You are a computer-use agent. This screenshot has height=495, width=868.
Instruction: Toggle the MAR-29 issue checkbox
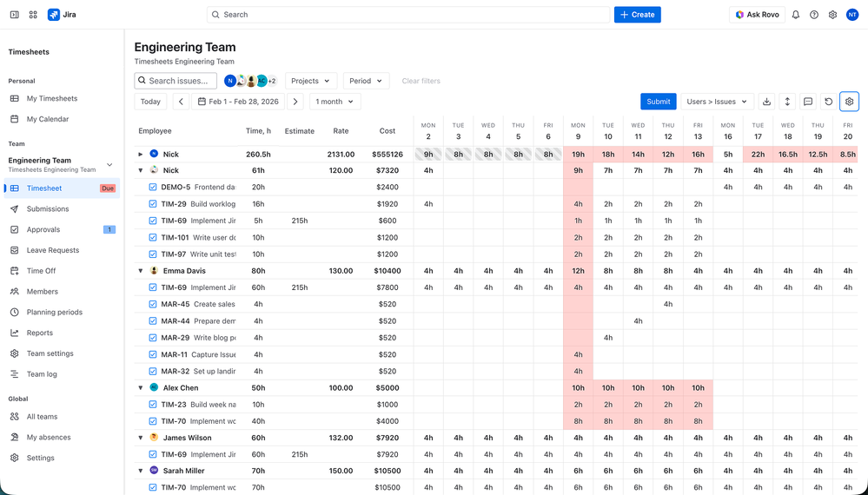(153, 337)
